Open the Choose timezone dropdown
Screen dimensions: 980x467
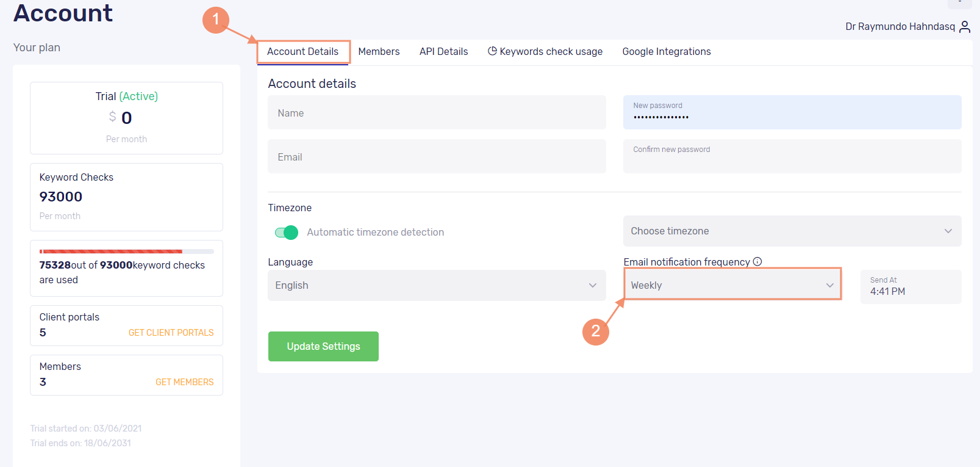792,231
